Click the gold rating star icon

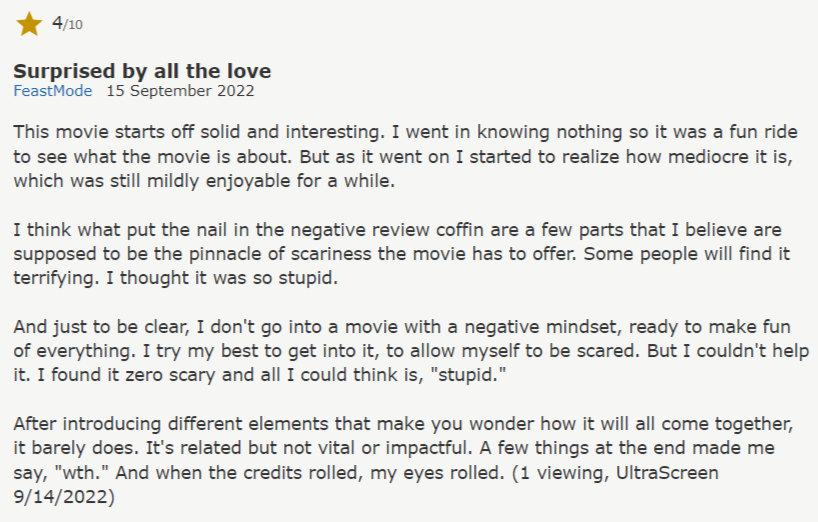29,24
